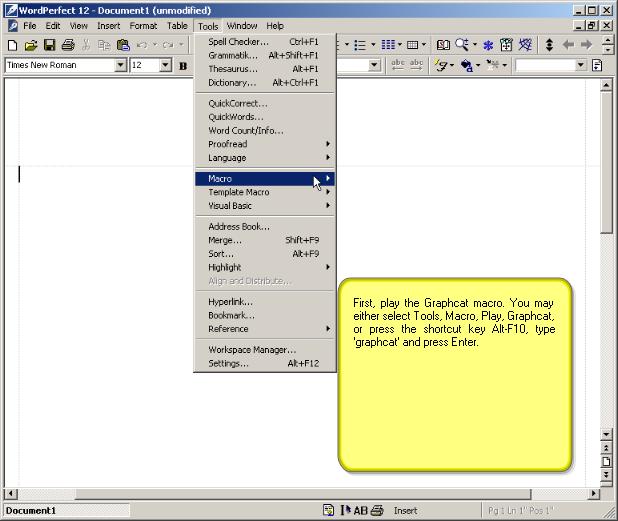Click the bulleted list icon

(360, 45)
